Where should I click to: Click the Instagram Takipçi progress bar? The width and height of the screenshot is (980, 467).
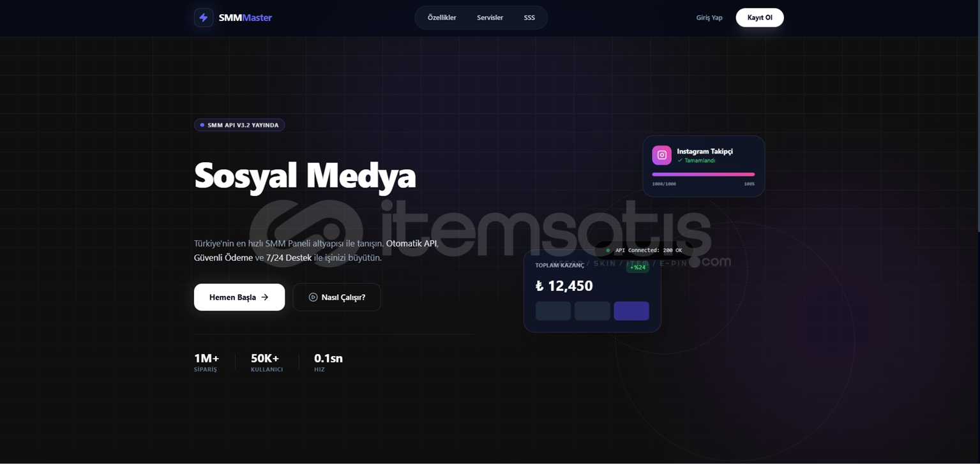tap(703, 174)
